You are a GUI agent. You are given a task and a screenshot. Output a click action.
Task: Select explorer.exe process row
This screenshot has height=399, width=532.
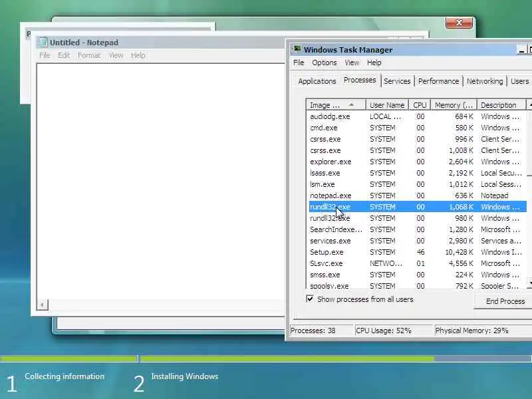[418, 162]
